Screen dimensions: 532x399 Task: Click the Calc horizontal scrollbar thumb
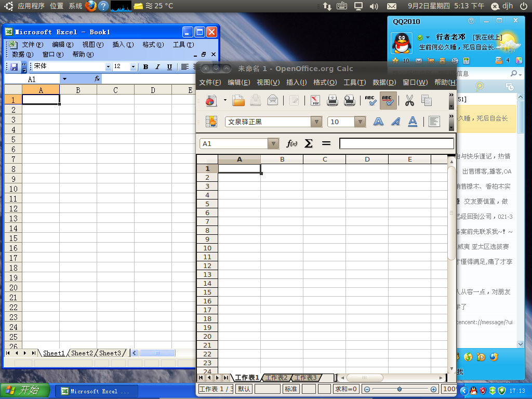pos(365,378)
